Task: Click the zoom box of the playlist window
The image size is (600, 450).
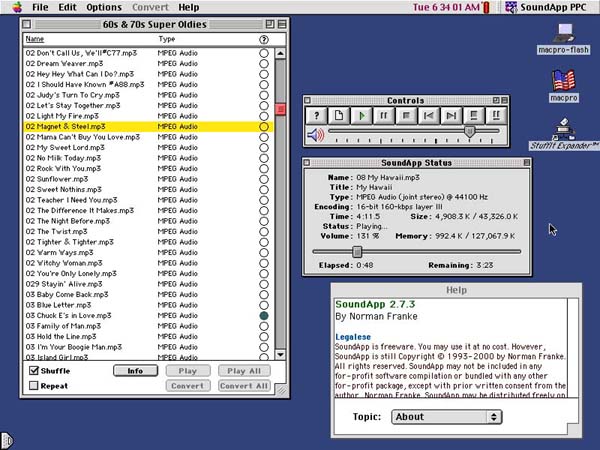Action: tap(270, 24)
